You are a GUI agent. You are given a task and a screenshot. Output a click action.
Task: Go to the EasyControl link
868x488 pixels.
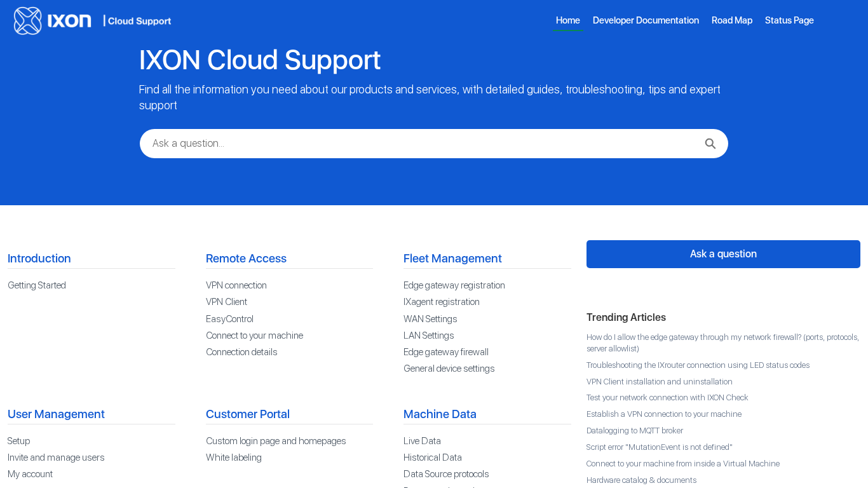[229, 319]
